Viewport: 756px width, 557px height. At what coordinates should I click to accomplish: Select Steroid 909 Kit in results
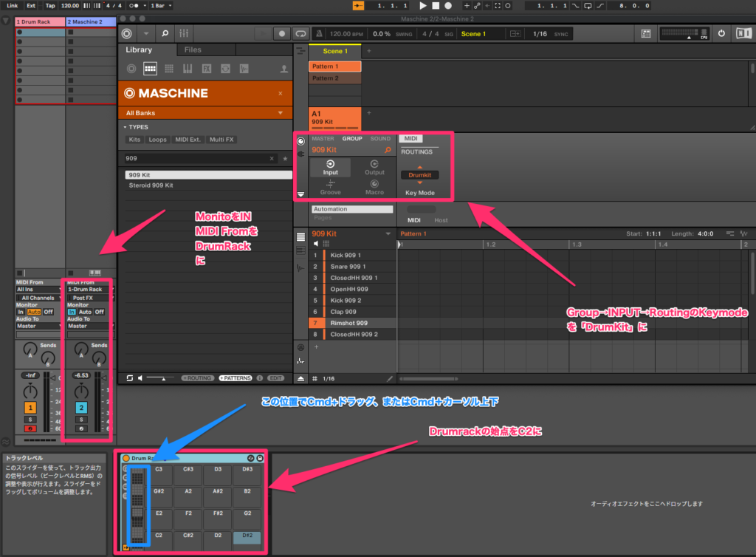click(x=150, y=185)
